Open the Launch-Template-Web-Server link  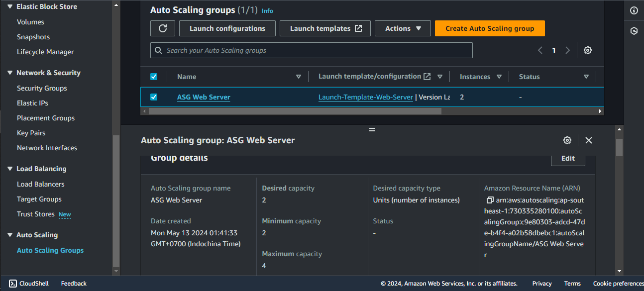[366, 97]
